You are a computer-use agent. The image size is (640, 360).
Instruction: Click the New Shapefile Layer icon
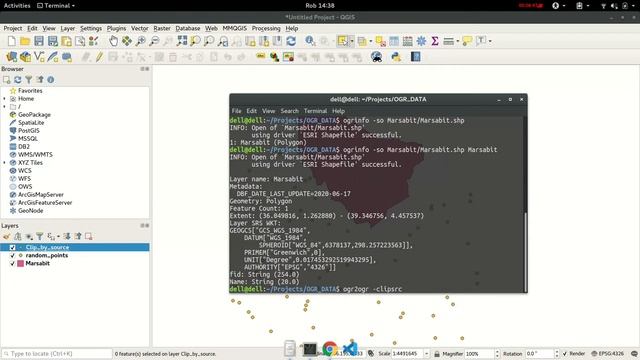[x=39, y=57]
